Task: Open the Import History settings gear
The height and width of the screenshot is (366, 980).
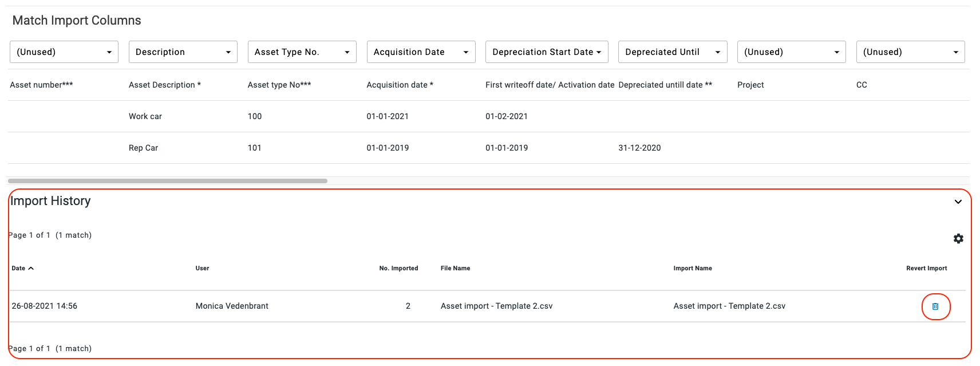Action: coord(958,239)
